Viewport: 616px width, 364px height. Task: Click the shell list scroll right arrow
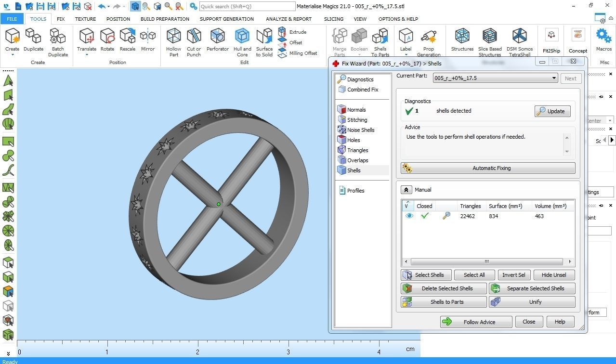pyautogui.click(x=570, y=262)
